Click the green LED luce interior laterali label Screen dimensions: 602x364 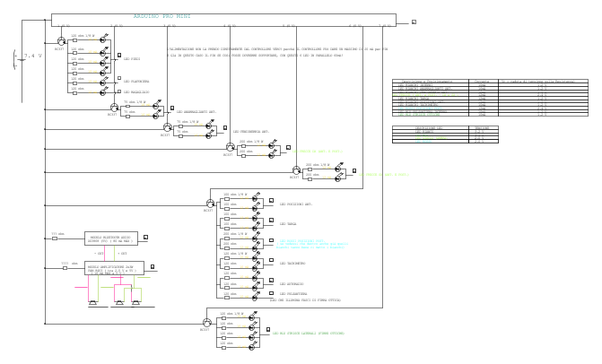[308, 334]
